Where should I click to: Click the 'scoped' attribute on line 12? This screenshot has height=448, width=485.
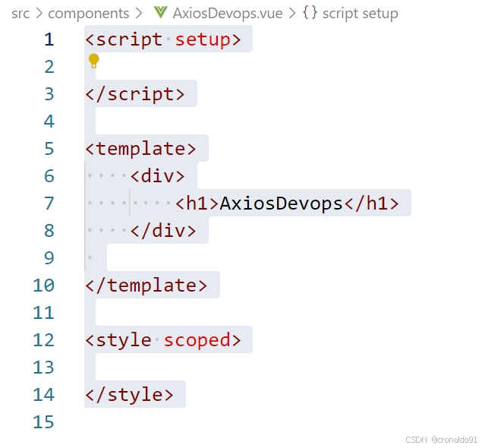(197, 341)
